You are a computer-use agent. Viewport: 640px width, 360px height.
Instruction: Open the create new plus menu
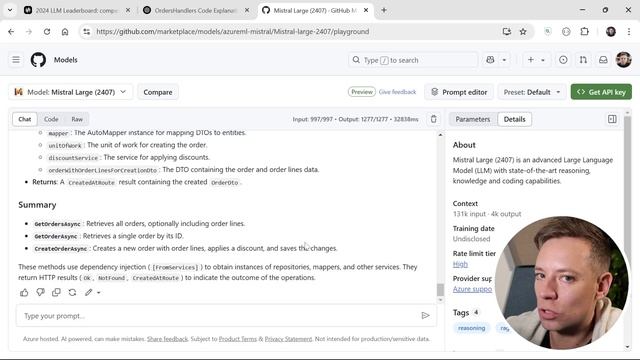[531, 60]
